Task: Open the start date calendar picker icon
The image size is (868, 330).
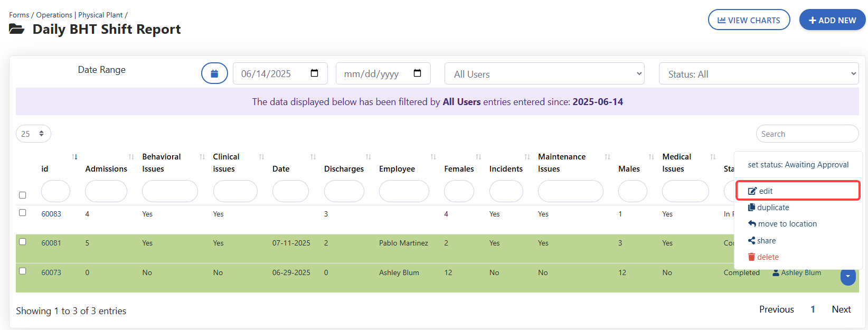Action: (x=315, y=73)
